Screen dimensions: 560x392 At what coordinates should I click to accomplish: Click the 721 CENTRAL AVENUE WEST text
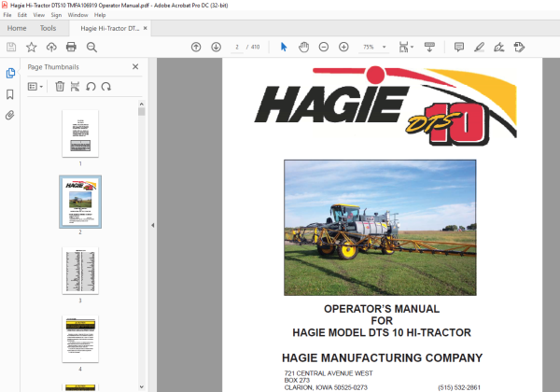tap(329, 373)
